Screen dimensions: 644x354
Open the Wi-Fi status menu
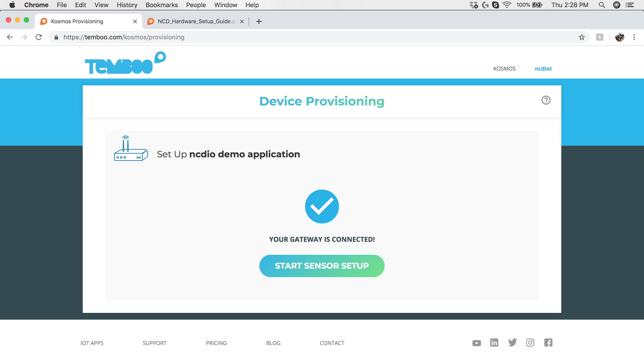pos(507,5)
